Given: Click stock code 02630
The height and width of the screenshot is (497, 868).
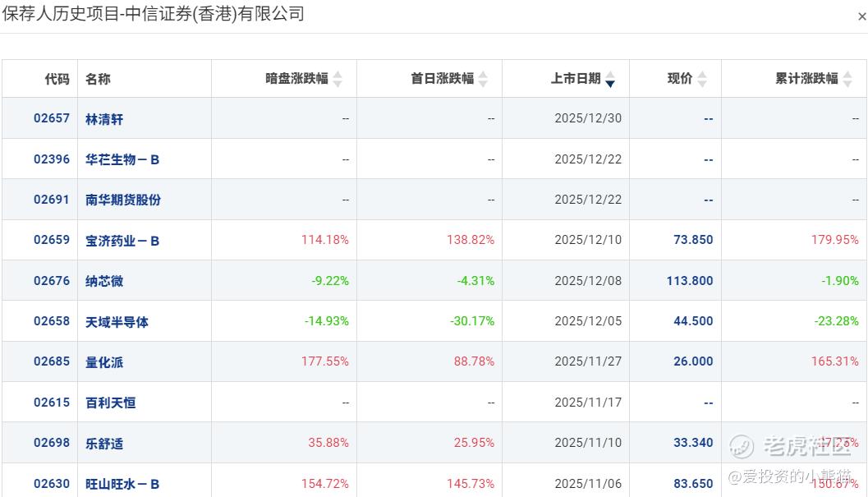Looking at the screenshot, I should (52, 483).
